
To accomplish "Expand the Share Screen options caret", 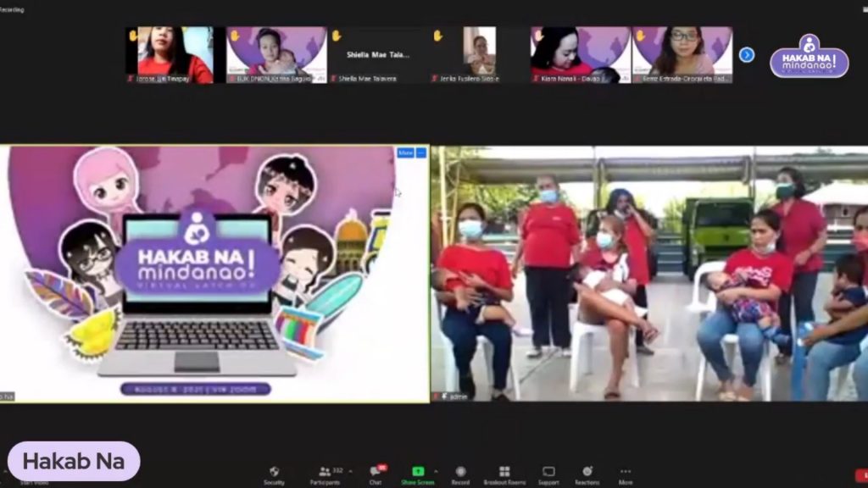I will pyautogui.click(x=437, y=471).
